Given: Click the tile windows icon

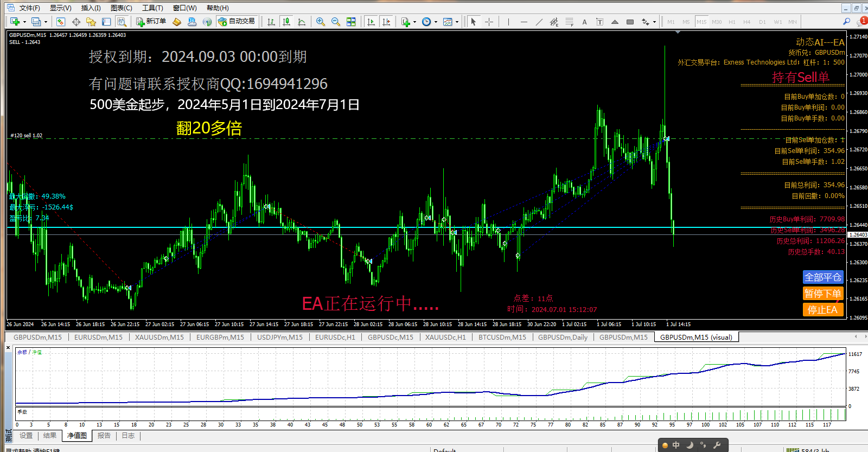Looking at the screenshot, I should tap(351, 22).
